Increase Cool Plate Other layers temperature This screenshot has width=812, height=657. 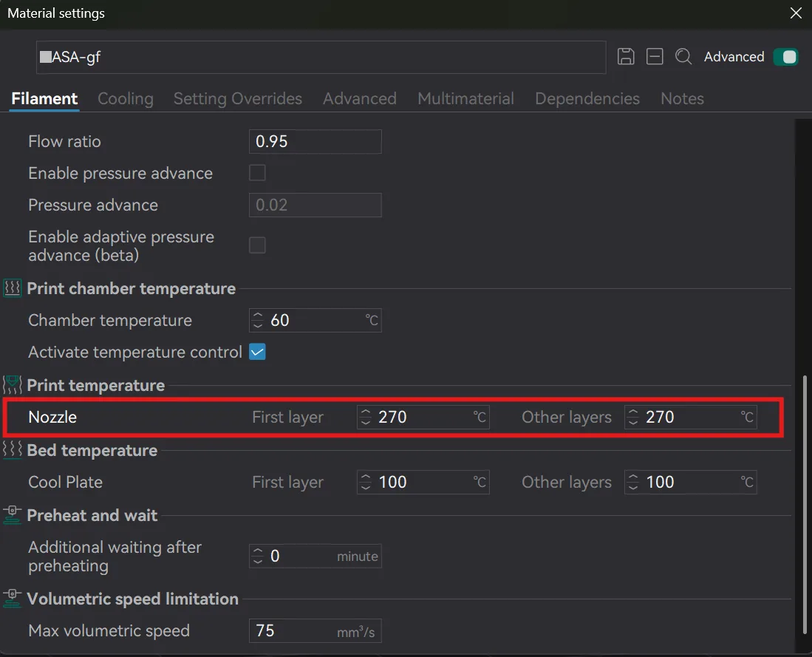(x=632, y=477)
